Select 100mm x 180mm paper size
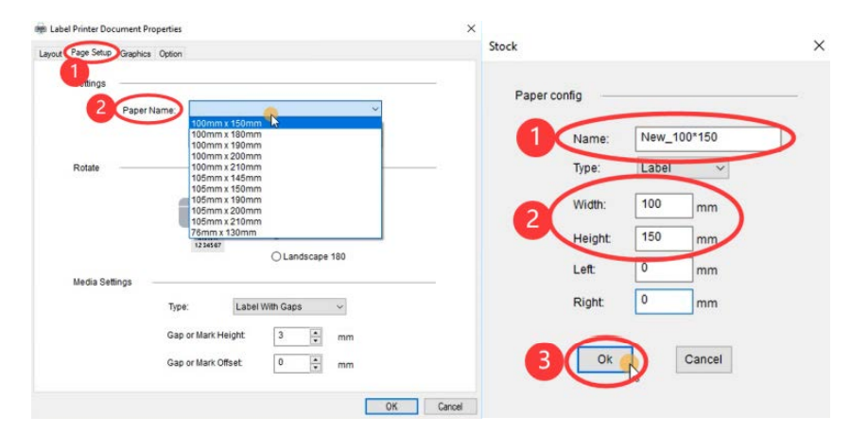This screenshot has height=434, width=868. pyautogui.click(x=286, y=134)
